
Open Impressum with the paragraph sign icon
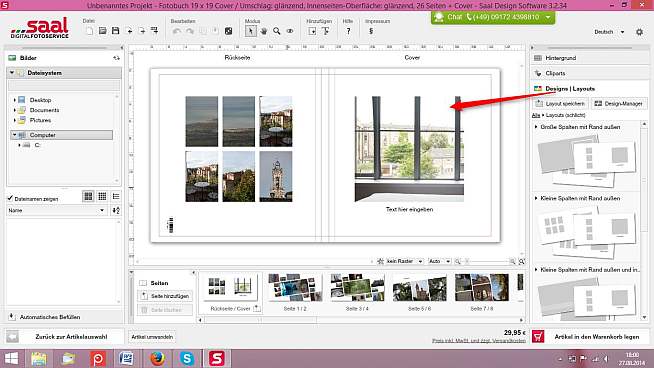(371, 31)
